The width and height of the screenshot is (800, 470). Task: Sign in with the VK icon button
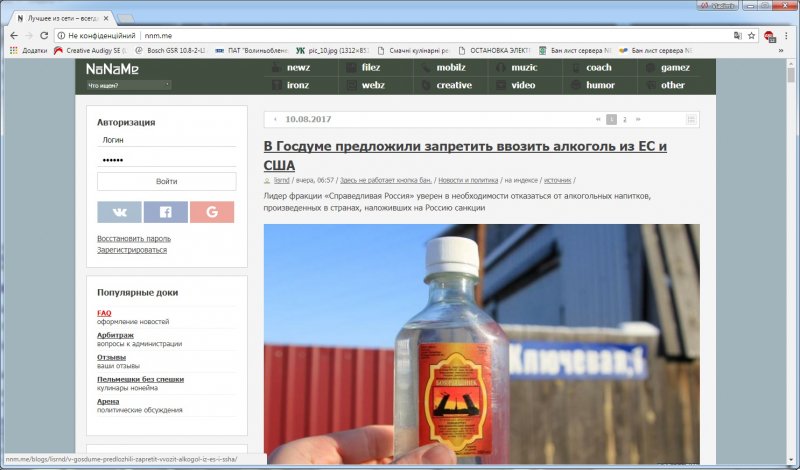coord(119,212)
